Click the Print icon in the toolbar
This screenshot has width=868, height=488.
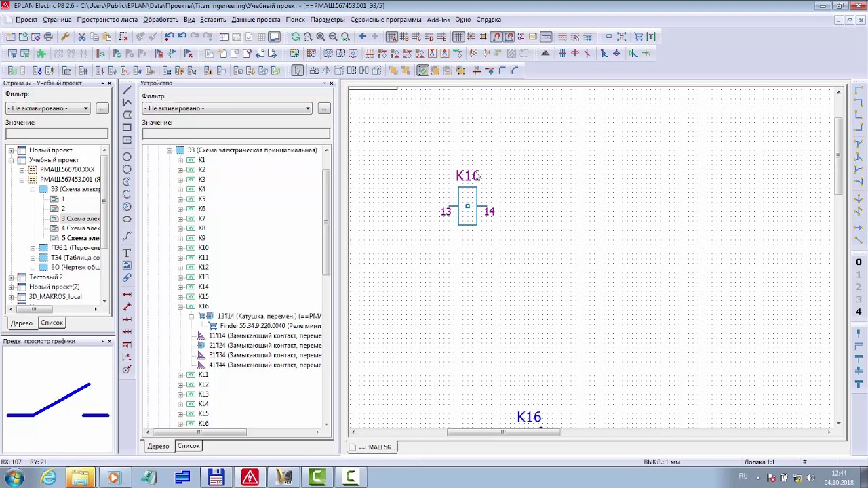point(48,37)
